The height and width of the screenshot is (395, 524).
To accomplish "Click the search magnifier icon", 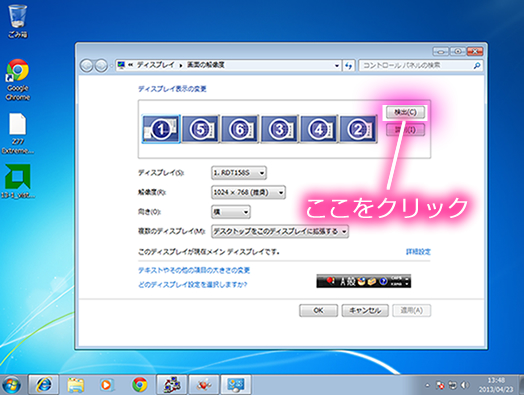I will [477, 65].
